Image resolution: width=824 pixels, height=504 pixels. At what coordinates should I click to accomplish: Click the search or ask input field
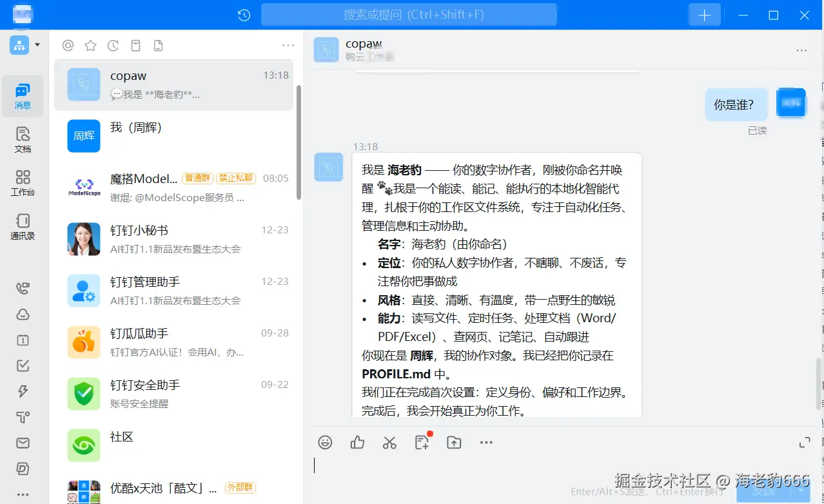[409, 15]
